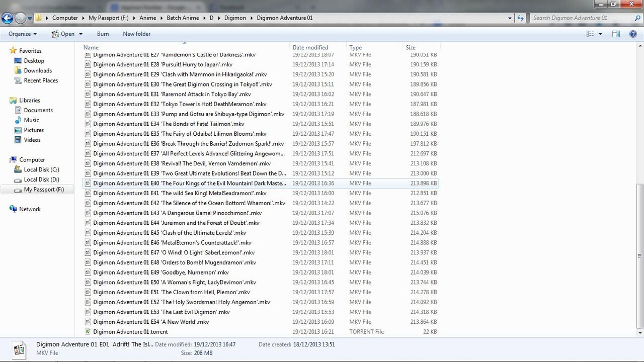Select E47 'O Wind! O Light! SaberLeomon' file
This screenshot has width=644, height=362.
pos(260,253)
